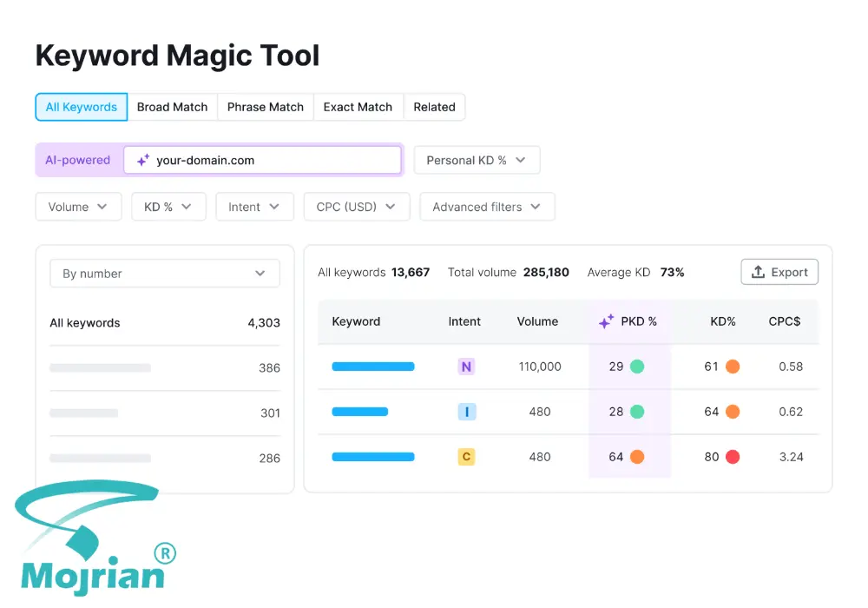868x608 pixels.
Task: Open the CPC (USD) filter dropdown
Action: (x=357, y=207)
